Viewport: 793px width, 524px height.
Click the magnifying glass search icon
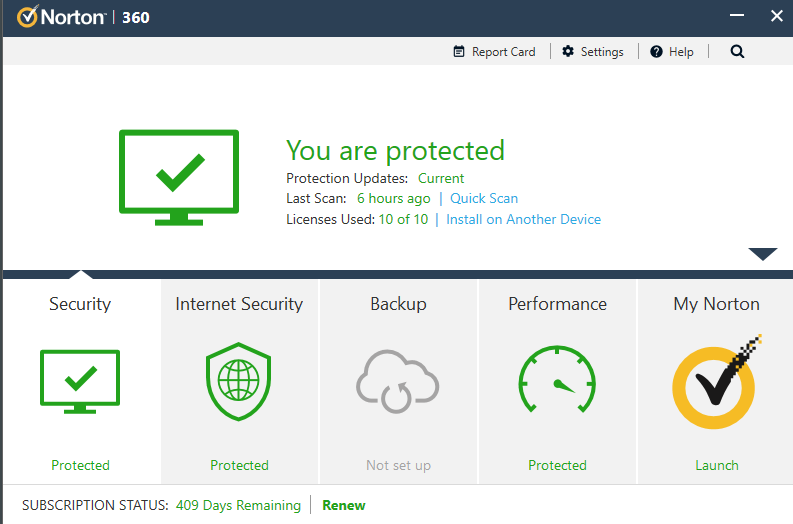pos(737,52)
